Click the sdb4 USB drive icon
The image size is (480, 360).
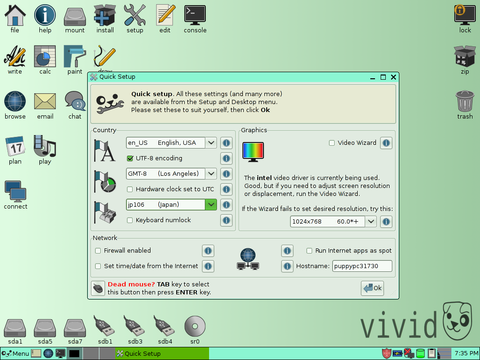point(165,330)
